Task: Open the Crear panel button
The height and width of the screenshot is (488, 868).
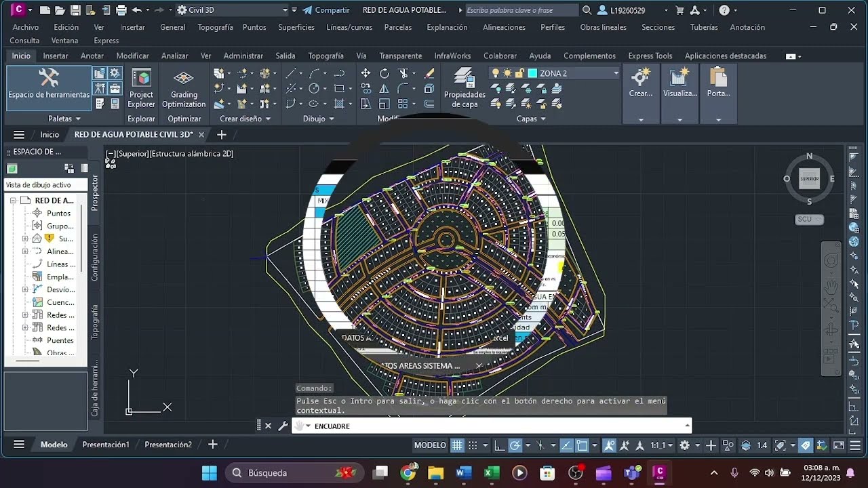Action: pyautogui.click(x=641, y=94)
